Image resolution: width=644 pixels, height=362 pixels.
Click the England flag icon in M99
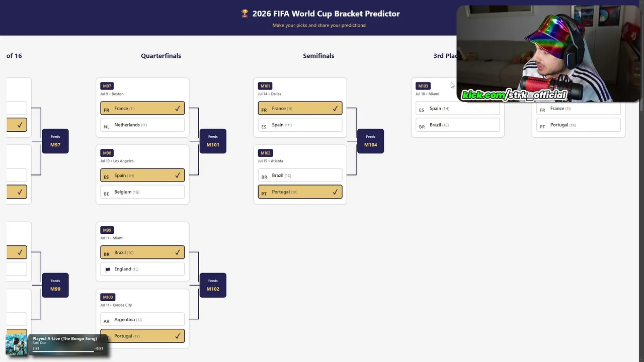[x=108, y=269]
